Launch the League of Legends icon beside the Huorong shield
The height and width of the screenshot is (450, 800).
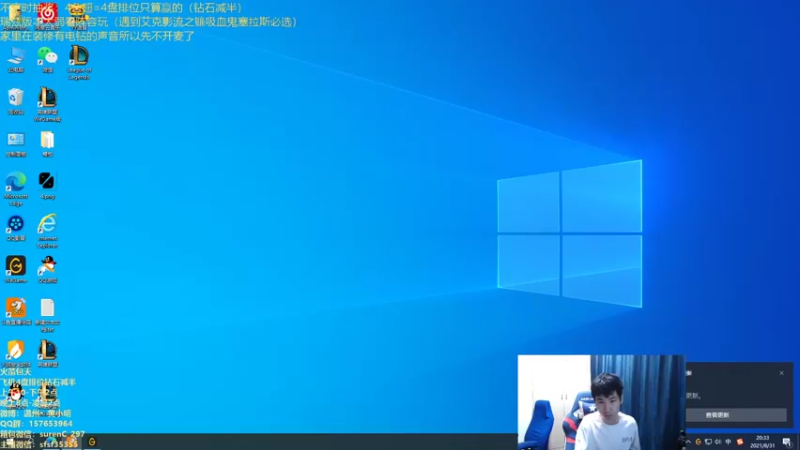(x=47, y=353)
